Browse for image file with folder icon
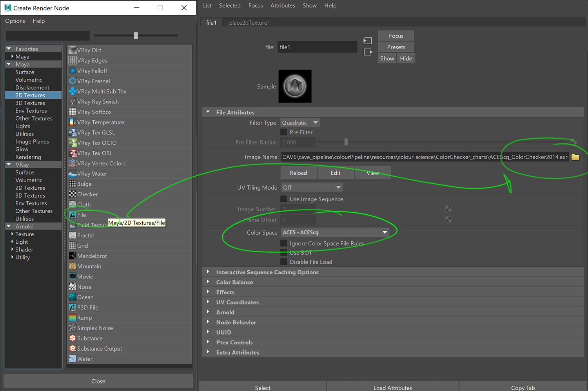This screenshot has width=588, height=391. point(575,157)
